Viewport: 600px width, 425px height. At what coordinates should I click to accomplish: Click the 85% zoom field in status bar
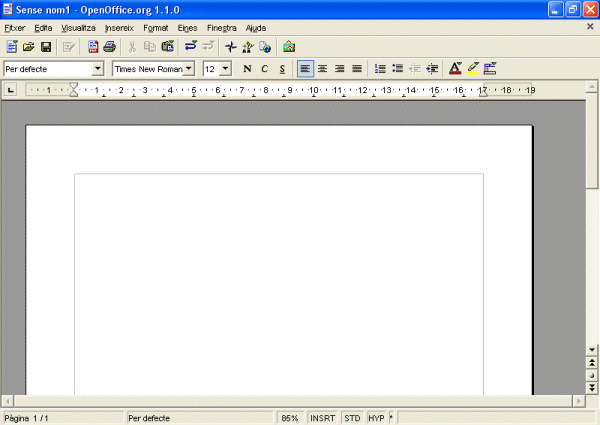(290, 417)
